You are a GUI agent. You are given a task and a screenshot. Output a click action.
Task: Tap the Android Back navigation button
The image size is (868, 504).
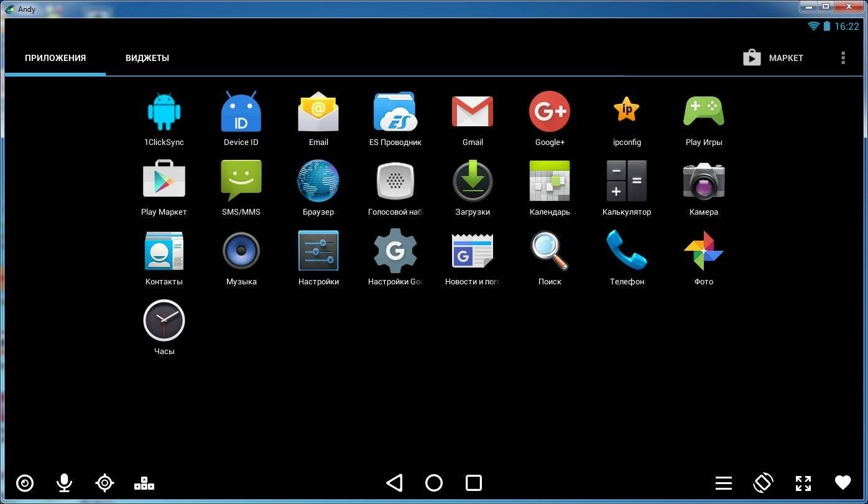pyautogui.click(x=394, y=483)
